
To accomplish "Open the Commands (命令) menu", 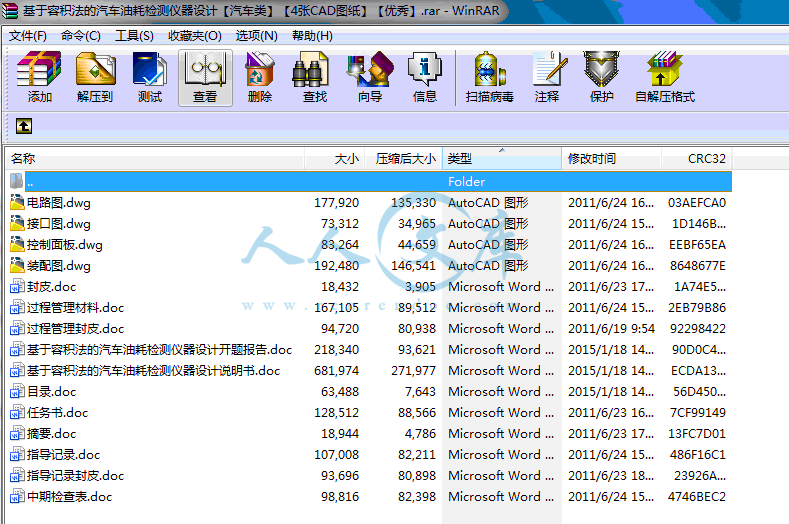I will click(81, 36).
